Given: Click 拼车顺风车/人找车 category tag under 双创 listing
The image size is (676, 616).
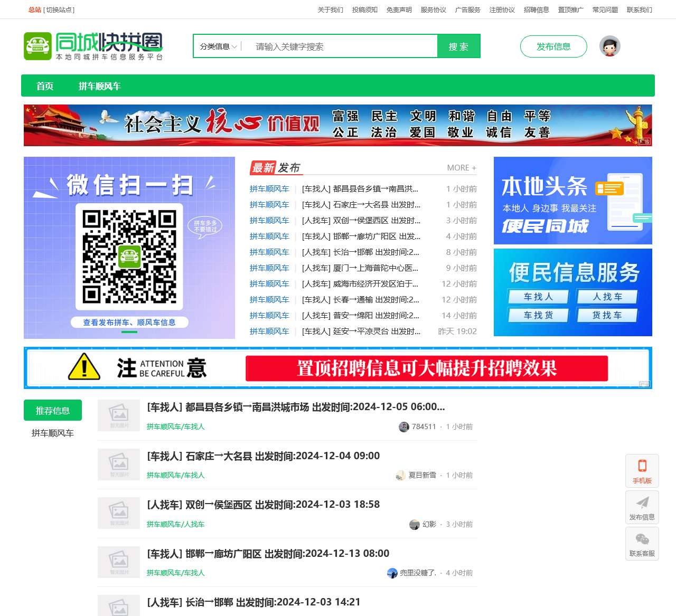Looking at the screenshot, I should pos(176,524).
